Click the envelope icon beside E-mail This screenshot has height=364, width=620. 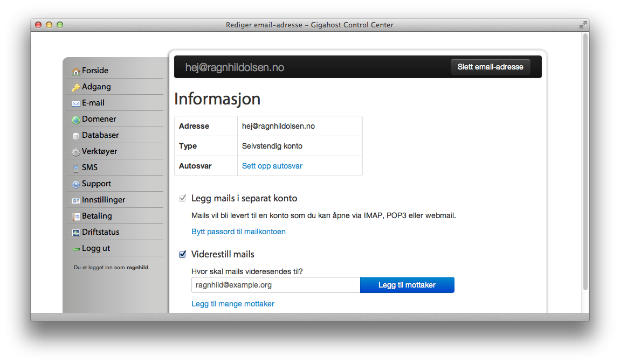(x=76, y=103)
